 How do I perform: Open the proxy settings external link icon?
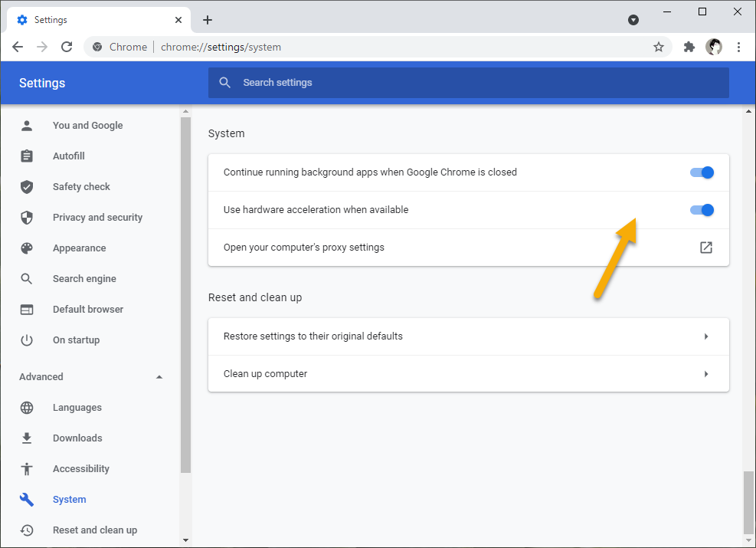705,247
